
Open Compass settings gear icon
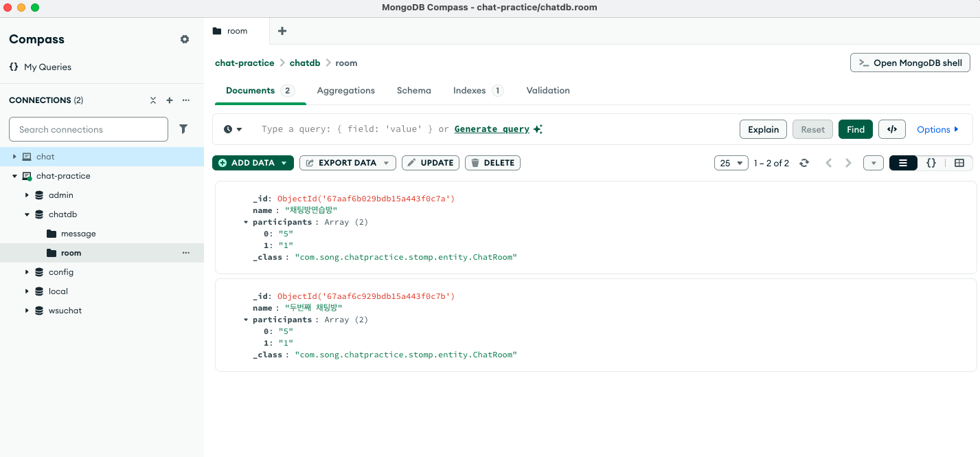(x=185, y=39)
